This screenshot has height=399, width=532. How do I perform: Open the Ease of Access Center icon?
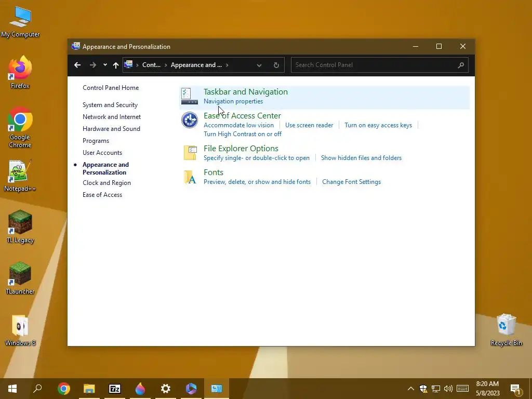[189, 120]
